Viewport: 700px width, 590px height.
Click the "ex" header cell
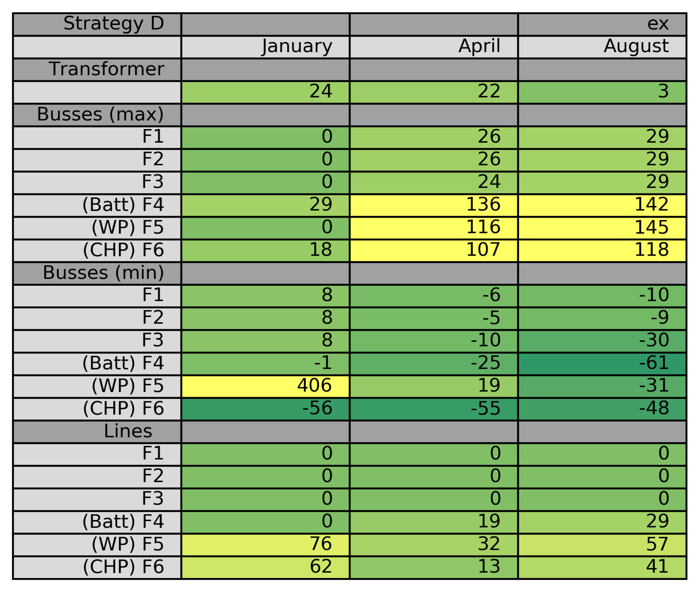pyautogui.click(x=602, y=24)
